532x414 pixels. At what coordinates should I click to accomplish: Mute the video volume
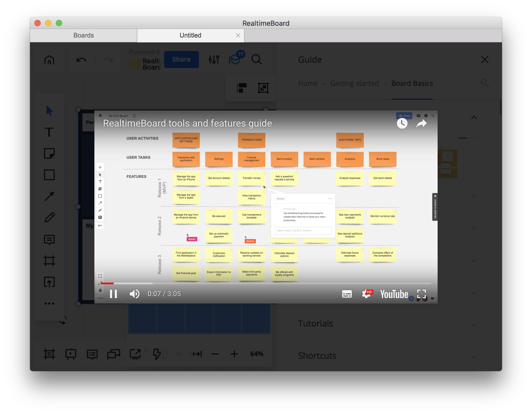134,294
